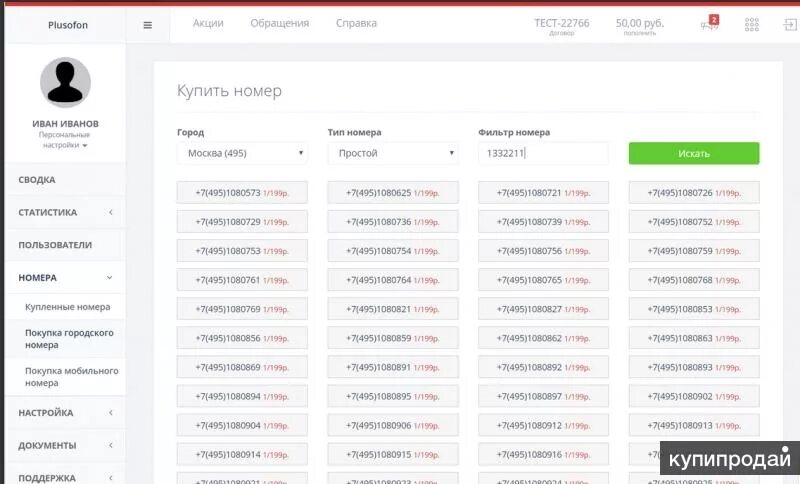Click the ТЕСТ-22766 contract link

(562, 26)
